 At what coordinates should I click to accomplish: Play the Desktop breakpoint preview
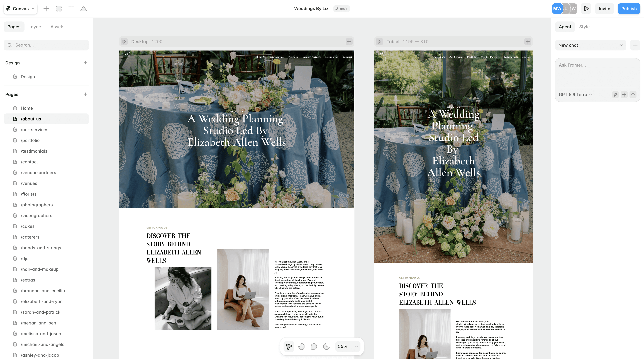(124, 42)
